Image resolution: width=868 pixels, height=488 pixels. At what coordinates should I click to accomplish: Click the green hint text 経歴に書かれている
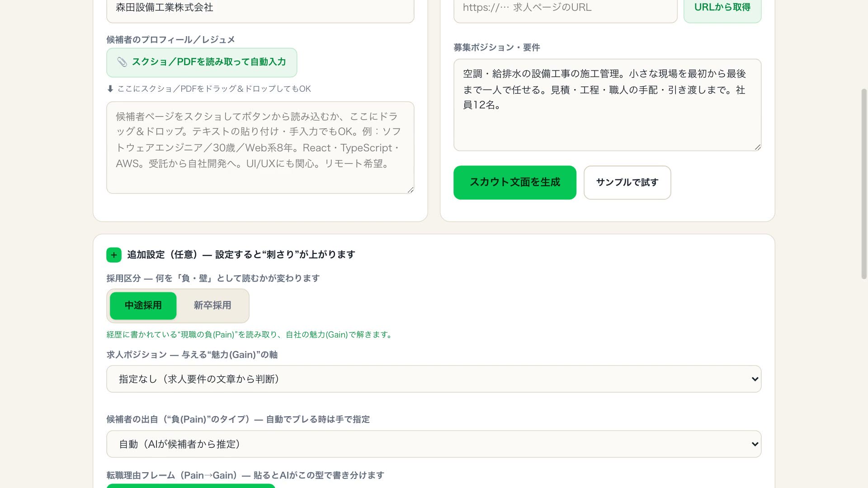point(250,335)
